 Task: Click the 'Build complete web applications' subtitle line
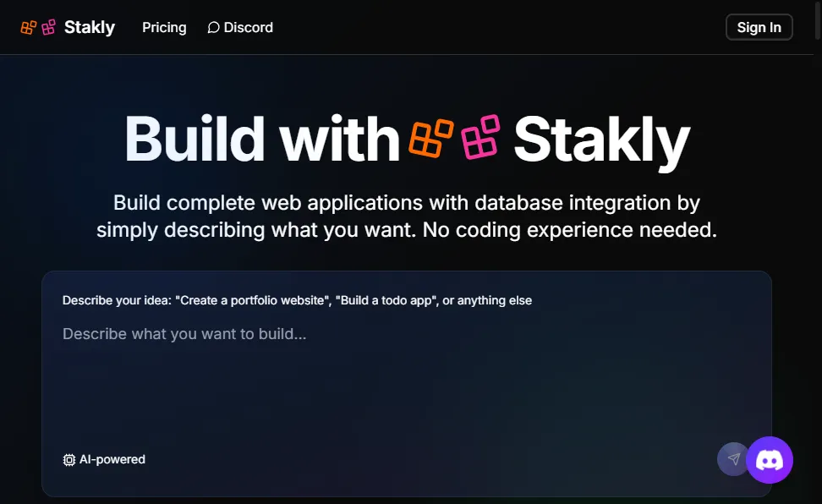tap(407, 203)
